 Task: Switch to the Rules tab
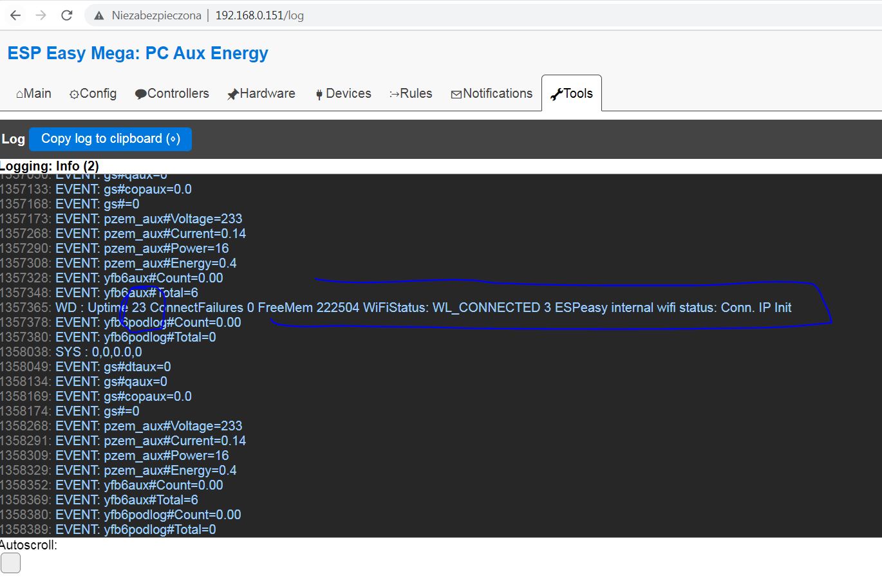pyautogui.click(x=411, y=93)
